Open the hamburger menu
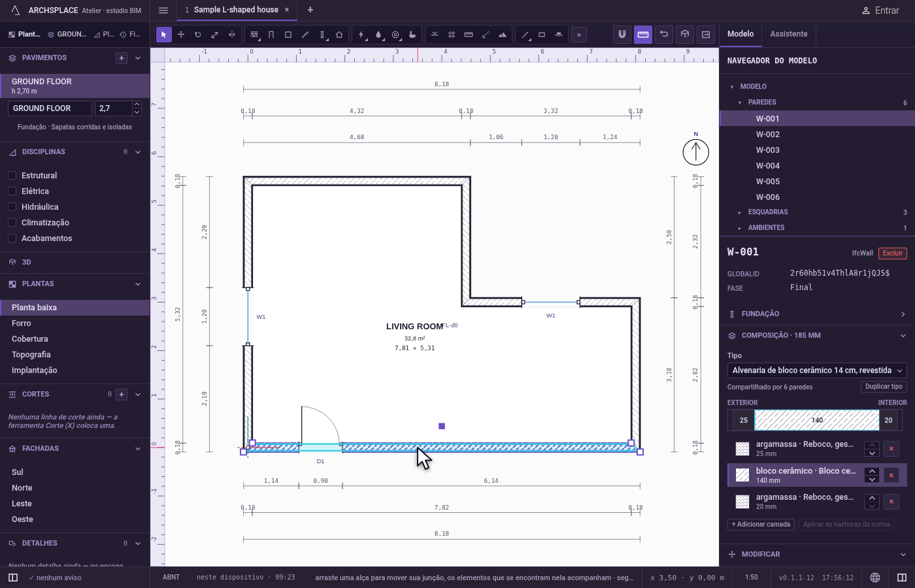The height and width of the screenshot is (588, 915). (163, 10)
